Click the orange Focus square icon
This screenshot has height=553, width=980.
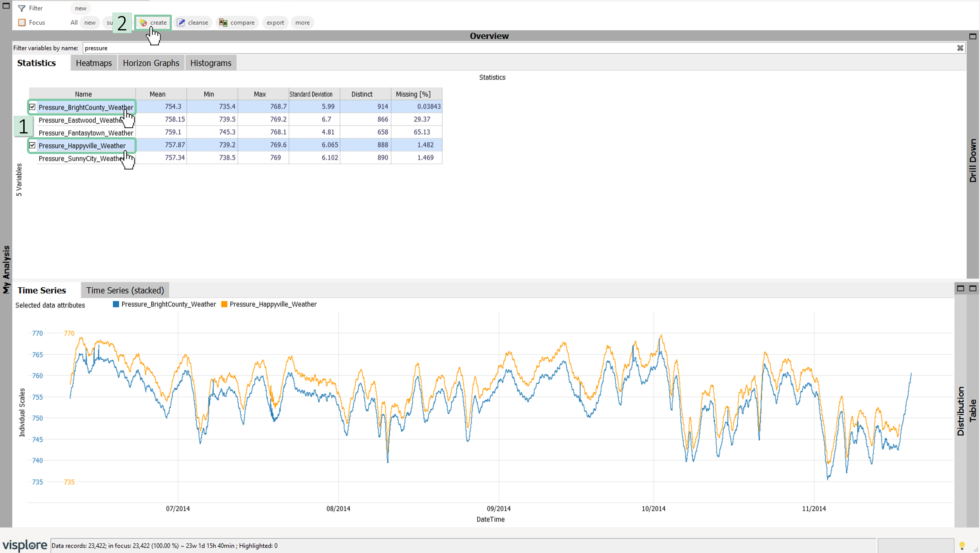(22, 22)
